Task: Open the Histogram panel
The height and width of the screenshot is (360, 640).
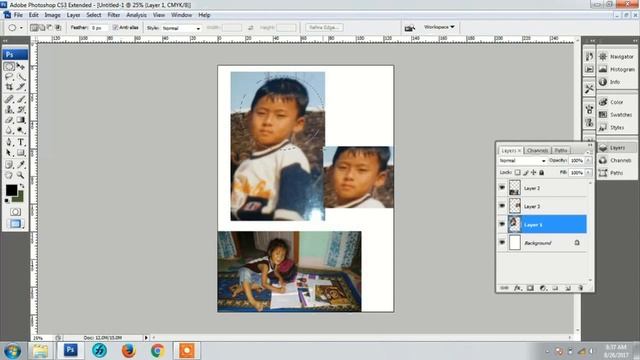Action: tap(616, 69)
